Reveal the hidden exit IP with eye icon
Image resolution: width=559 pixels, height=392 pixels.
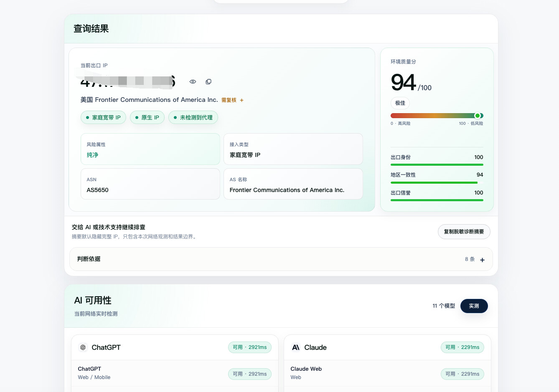193,82
